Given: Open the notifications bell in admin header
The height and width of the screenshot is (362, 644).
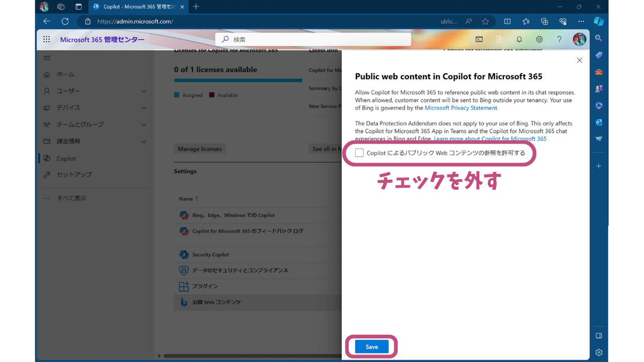Looking at the screenshot, I should click(519, 39).
